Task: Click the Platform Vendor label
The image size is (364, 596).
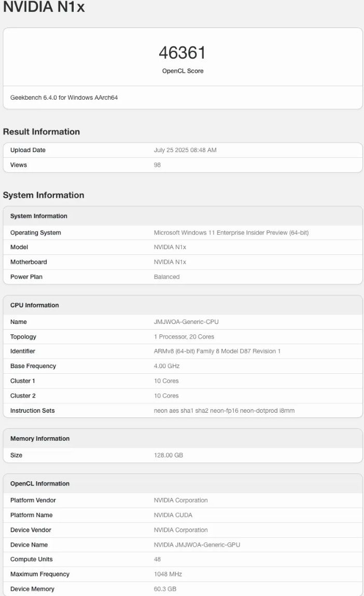Action: pyautogui.click(x=33, y=500)
